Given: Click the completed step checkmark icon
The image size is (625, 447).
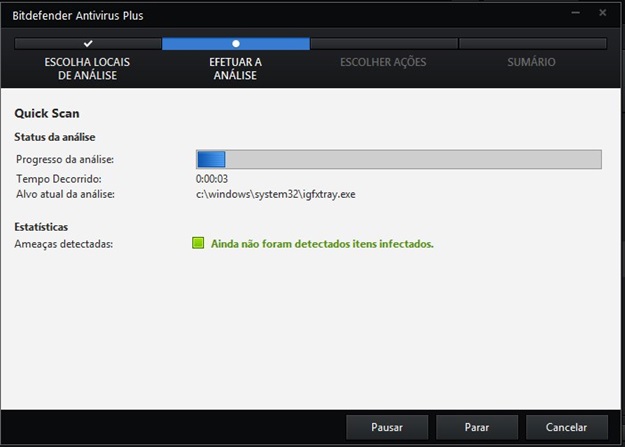Looking at the screenshot, I should tap(88, 43).
